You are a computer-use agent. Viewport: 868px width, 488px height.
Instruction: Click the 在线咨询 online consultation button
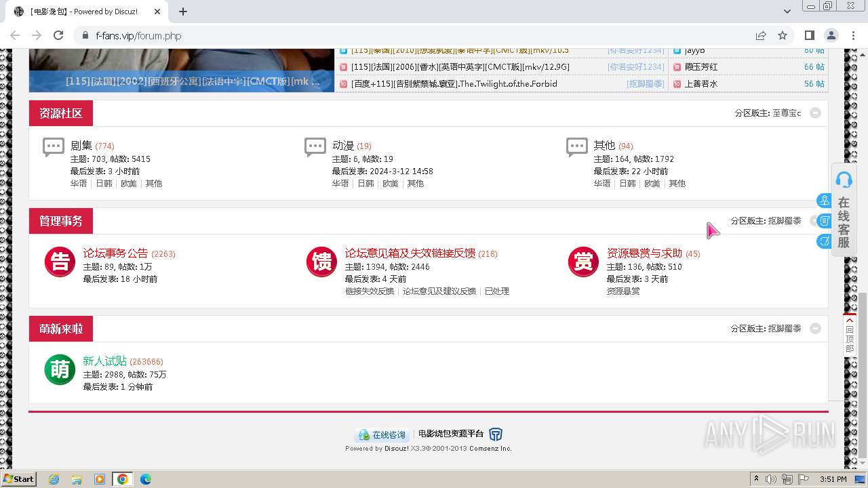click(x=382, y=434)
